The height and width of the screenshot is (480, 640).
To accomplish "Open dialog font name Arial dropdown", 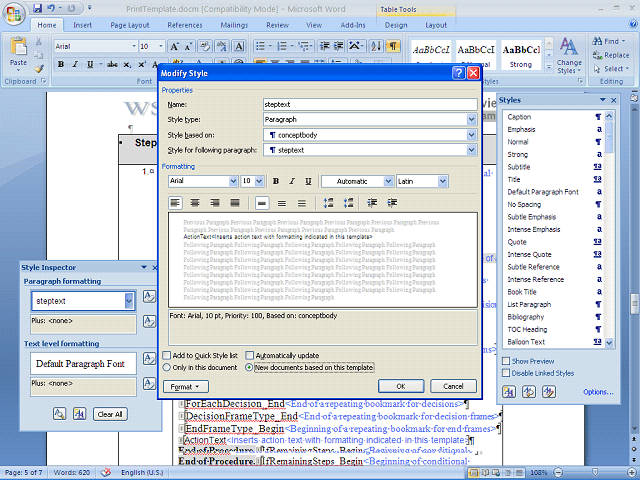I will point(233,181).
